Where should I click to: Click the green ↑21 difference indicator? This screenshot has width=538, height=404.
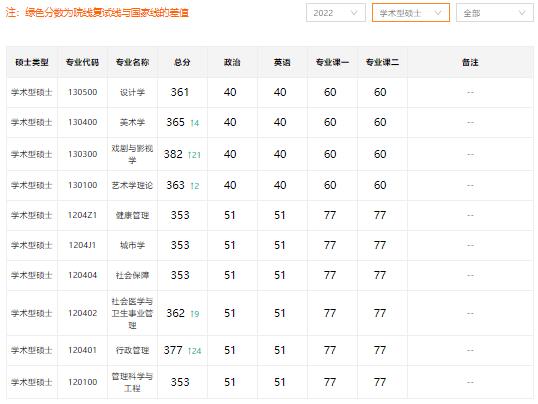[194, 155]
